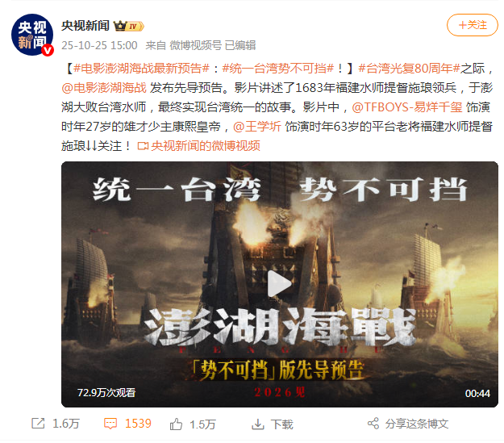Click the download arrow icon
504x443 pixels.
click(x=258, y=424)
